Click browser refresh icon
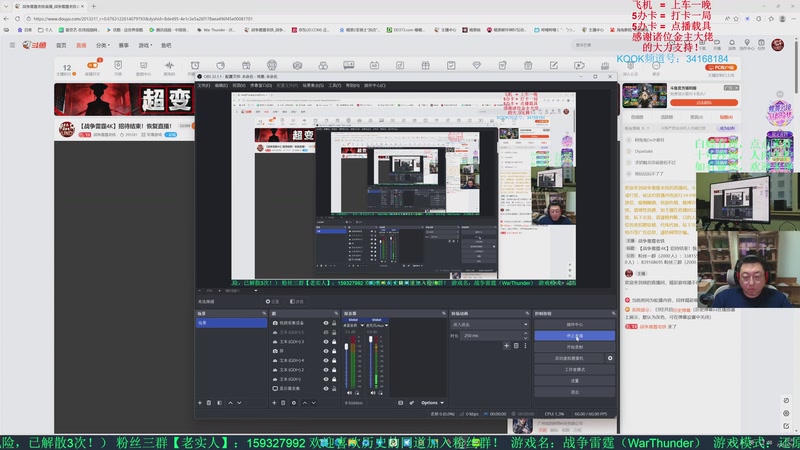This screenshot has width=800, height=450. click(17, 19)
